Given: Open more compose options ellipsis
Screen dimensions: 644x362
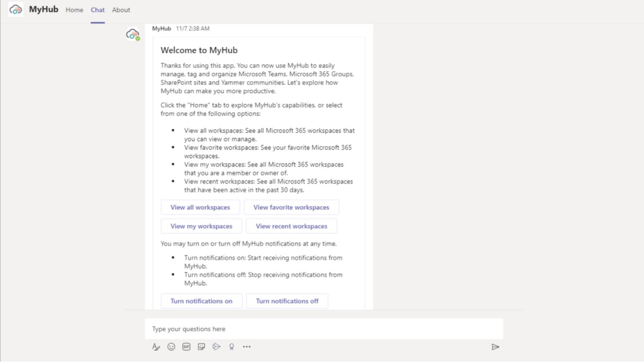Looking at the screenshot, I should 247,347.
